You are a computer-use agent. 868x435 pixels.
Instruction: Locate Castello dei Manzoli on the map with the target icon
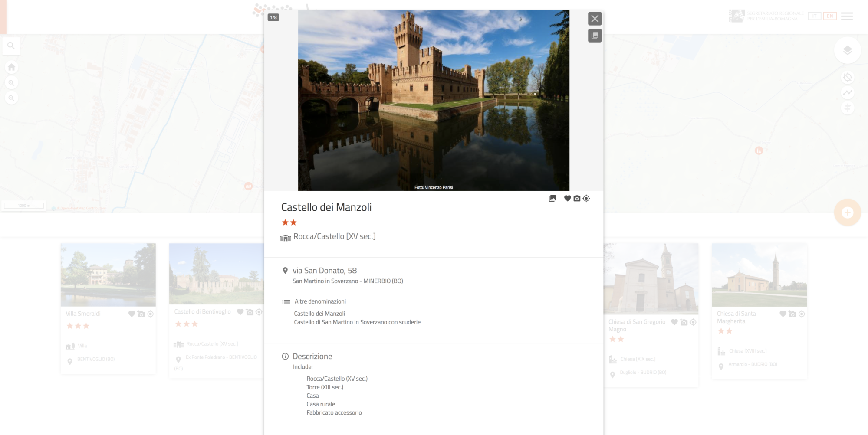(586, 198)
